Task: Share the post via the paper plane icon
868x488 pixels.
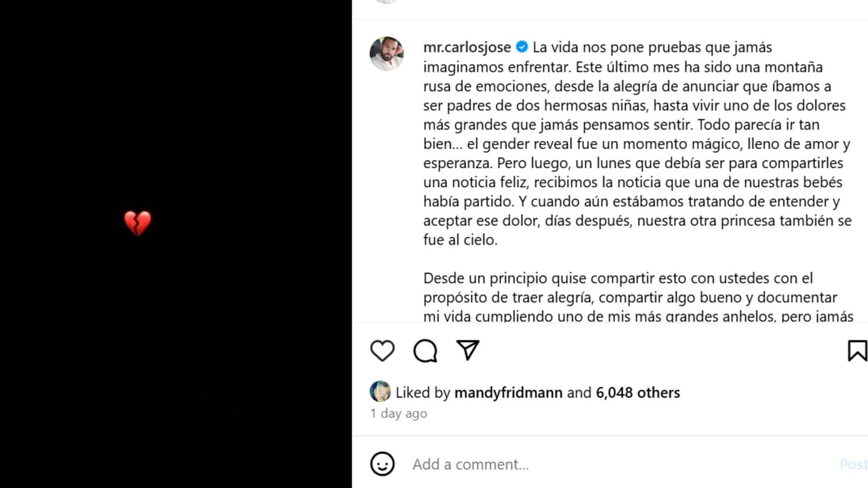Action: [467, 350]
